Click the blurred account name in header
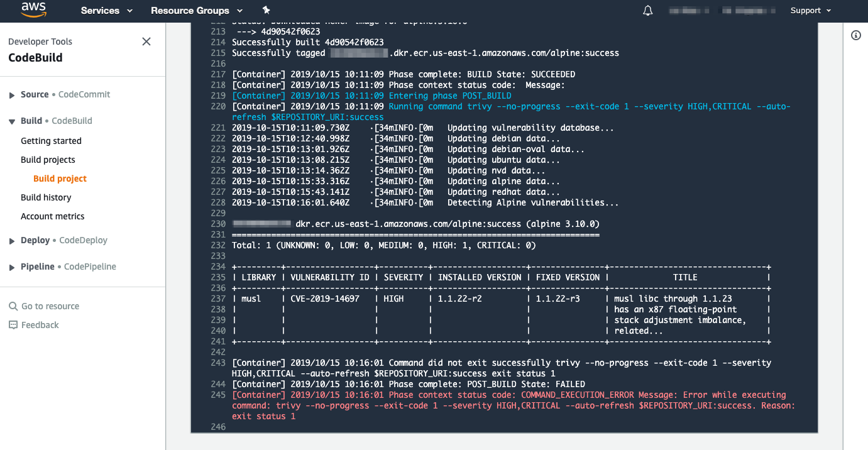The width and height of the screenshot is (868, 450). pyautogui.click(x=689, y=11)
